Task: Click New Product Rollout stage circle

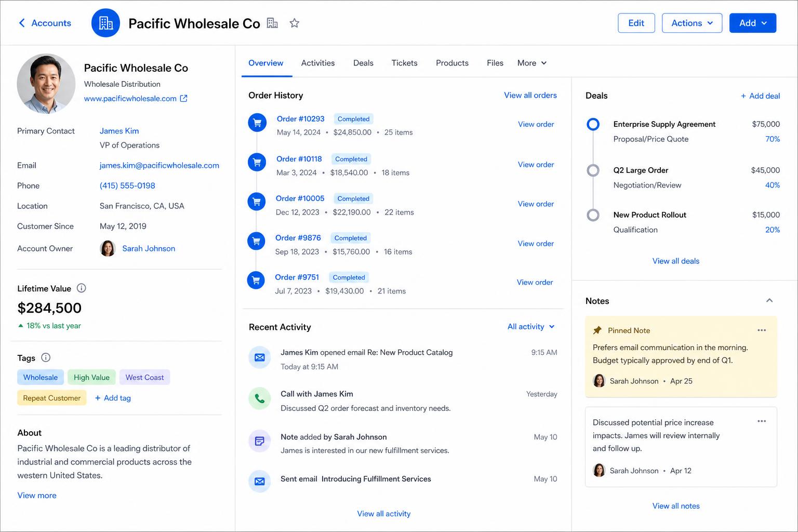Action: point(593,215)
